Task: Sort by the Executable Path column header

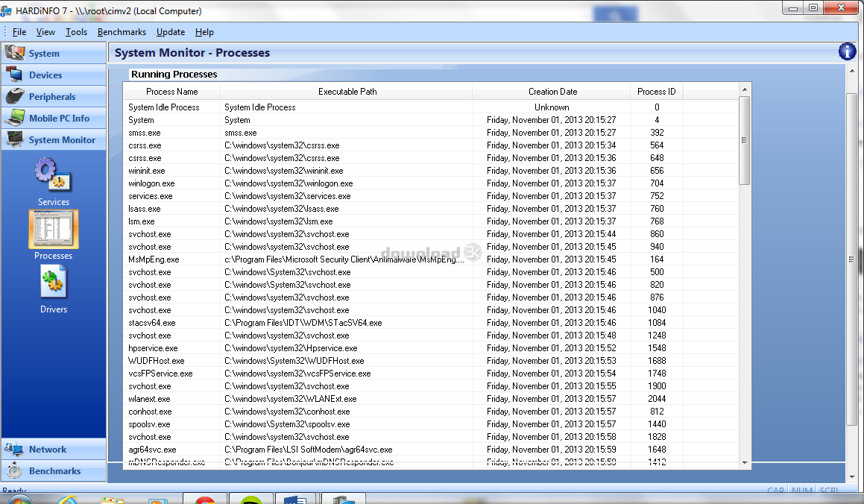Action: [347, 92]
